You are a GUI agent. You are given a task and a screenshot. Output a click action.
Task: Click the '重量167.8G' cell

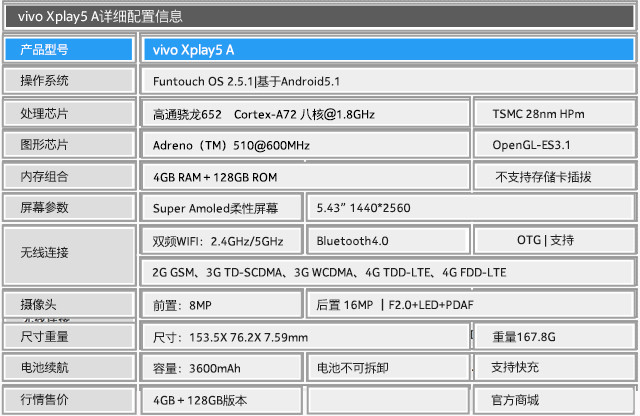(x=554, y=337)
